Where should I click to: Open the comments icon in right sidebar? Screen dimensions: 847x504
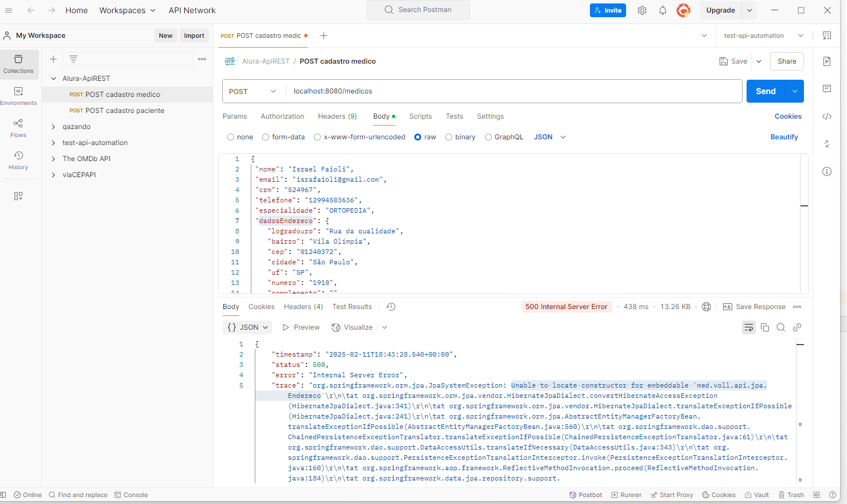pyautogui.click(x=827, y=89)
